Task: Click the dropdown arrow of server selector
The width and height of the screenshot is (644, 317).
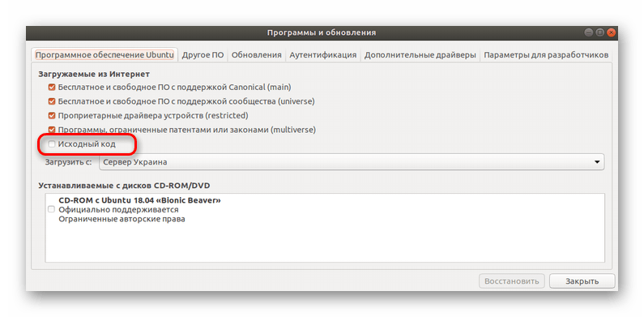Action: click(x=597, y=162)
